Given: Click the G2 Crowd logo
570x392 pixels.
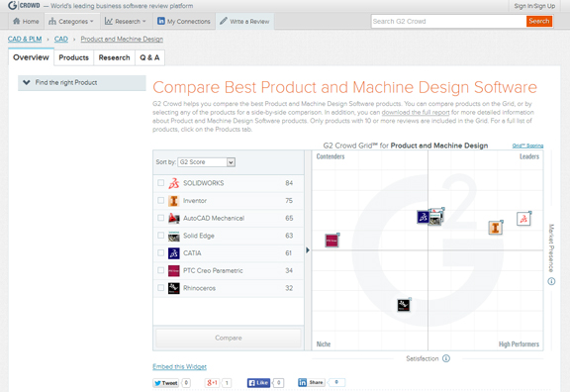Looking at the screenshot, I should pos(24,6).
